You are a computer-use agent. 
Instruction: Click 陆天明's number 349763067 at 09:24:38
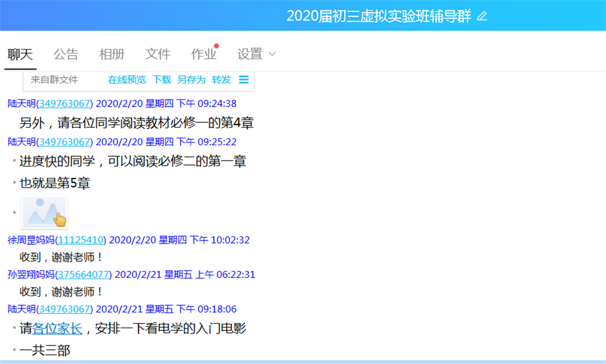click(x=64, y=104)
